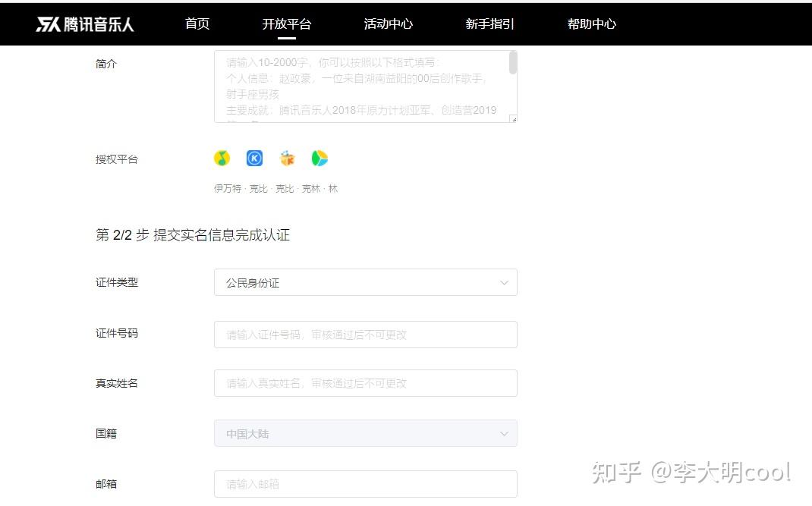Open the 首页 navigation menu item

point(197,24)
